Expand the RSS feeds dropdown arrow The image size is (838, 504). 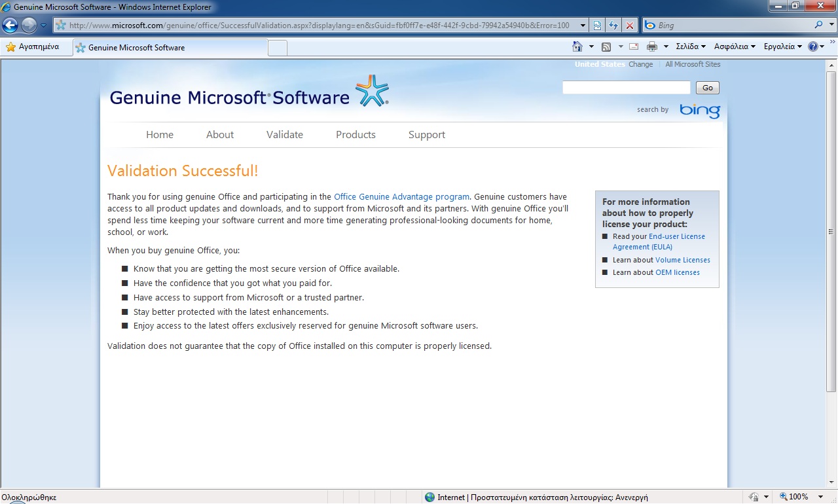pyautogui.click(x=619, y=46)
